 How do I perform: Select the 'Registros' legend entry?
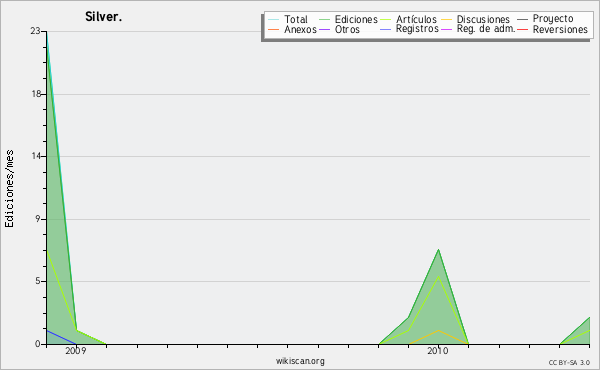(x=417, y=29)
